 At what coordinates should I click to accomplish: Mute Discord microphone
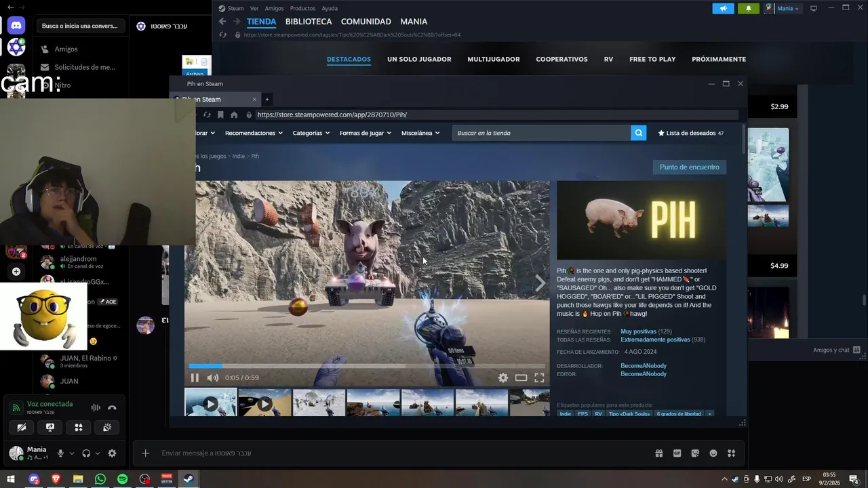[61, 453]
